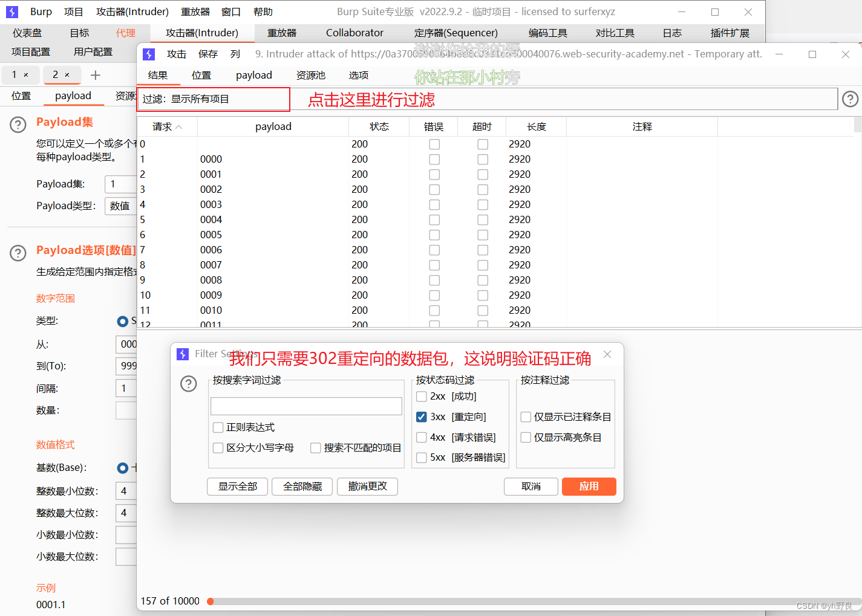This screenshot has height=616, width=862.
Task: Minimize the Intruder attack window
Action: point(779,54)
